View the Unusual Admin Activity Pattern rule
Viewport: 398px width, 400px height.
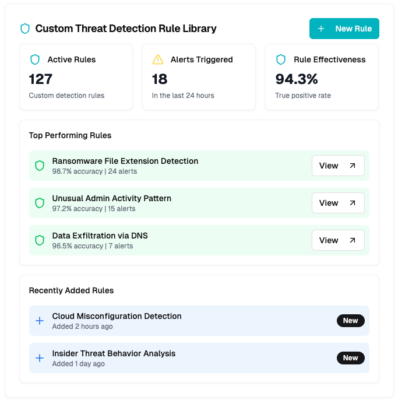(x=338, y=203)
